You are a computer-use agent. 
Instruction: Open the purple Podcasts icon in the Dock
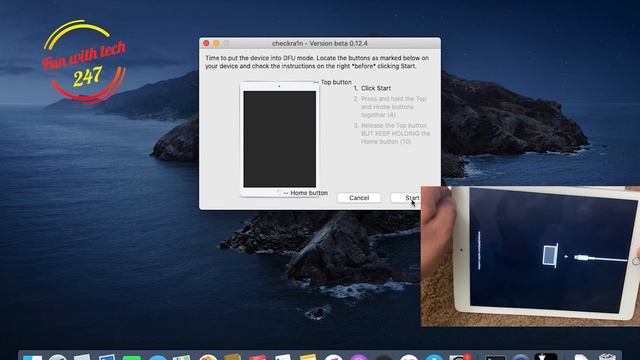359,358
